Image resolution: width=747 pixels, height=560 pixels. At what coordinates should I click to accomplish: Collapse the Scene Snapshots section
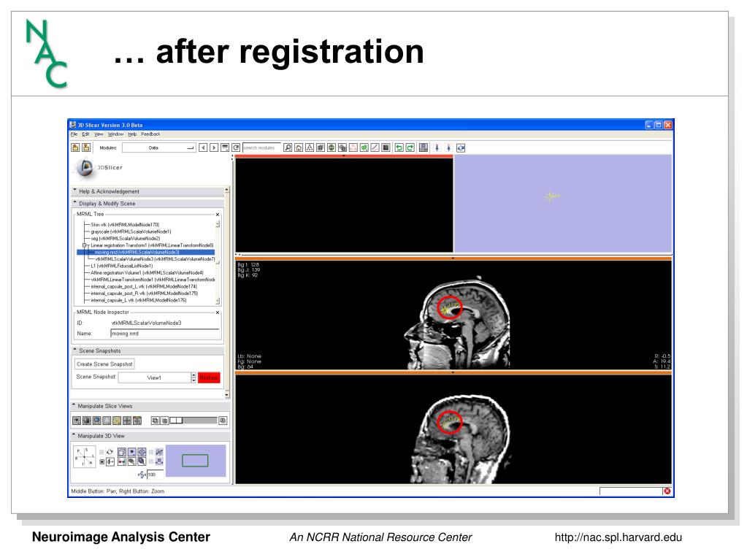148,350
